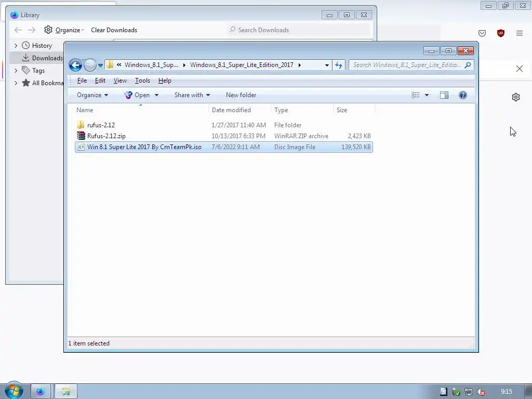
Task: Expand the view options dropdown arrow
Action: tap(427, 95)
